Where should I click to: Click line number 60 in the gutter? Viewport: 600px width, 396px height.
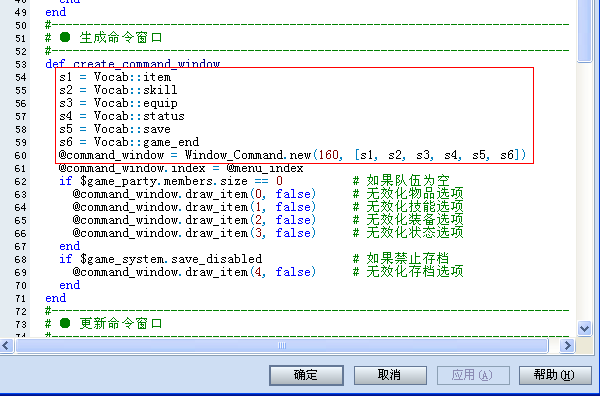(x=21, y=156)
